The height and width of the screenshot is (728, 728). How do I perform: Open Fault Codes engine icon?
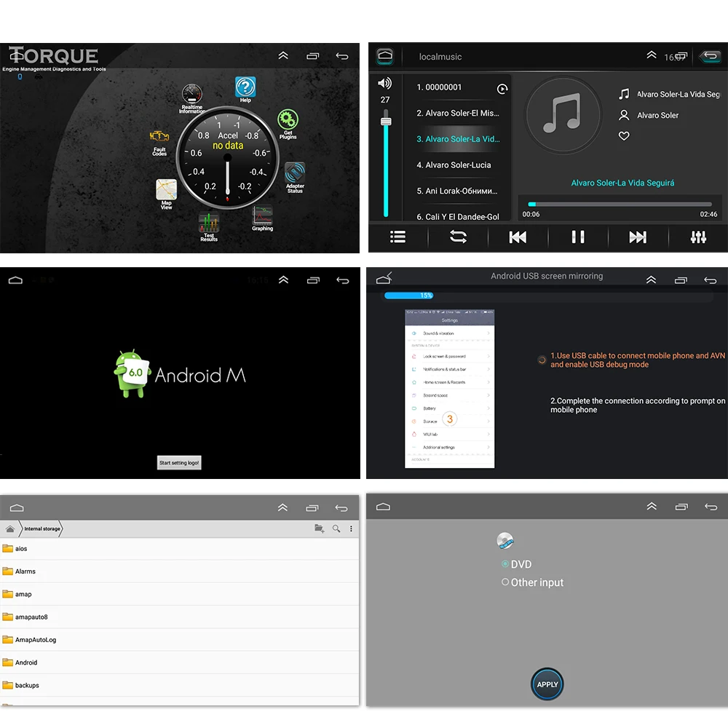click(x=159, y=143)
